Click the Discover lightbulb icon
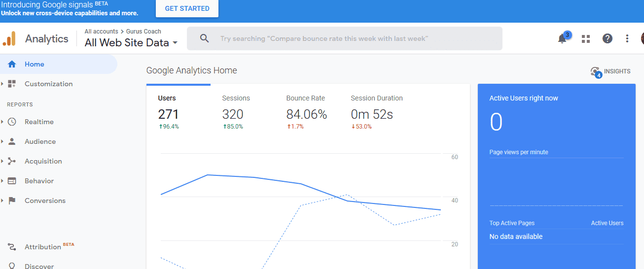This screenshot has width=644, height=269. [12, 266]
